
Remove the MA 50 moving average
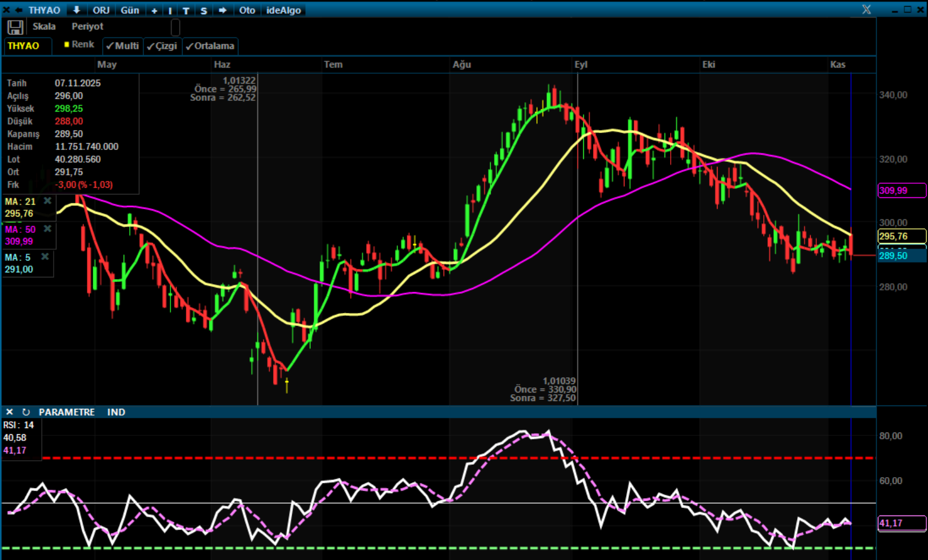pos(47,229)
